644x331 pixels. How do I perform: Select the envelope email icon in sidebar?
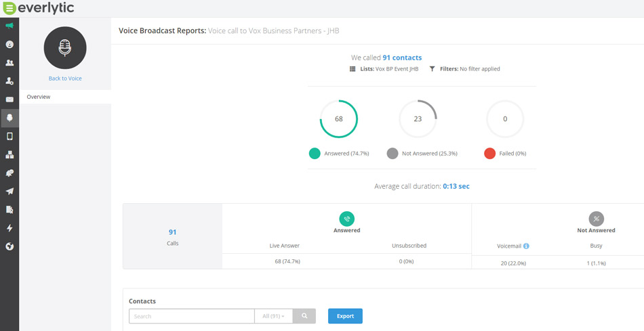pyautogui.click(x=9, y=100)
